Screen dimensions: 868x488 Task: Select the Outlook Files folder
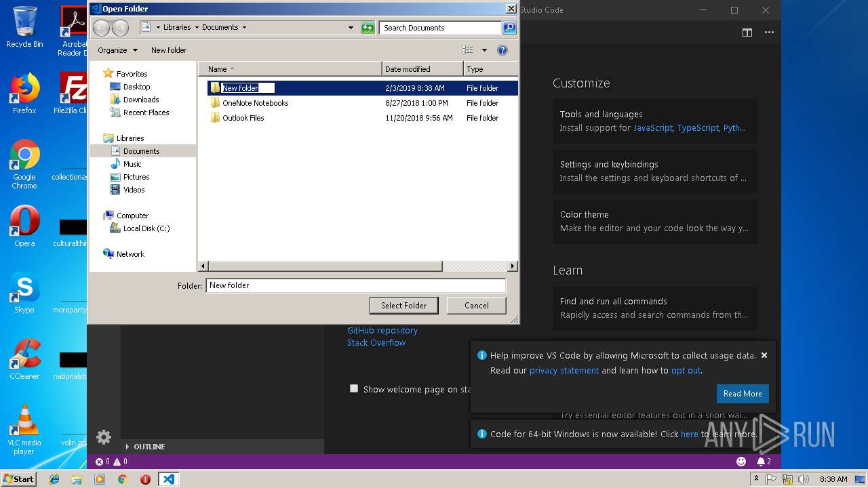point(243,118)
